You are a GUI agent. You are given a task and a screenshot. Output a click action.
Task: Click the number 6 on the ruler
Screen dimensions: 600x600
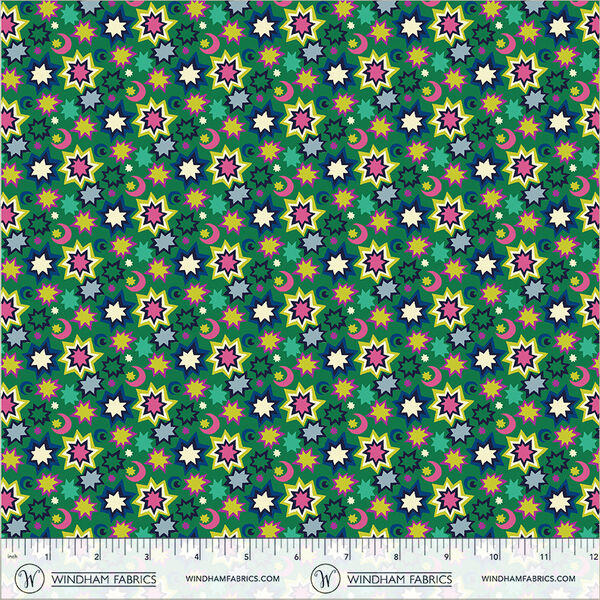click(296, 556)
